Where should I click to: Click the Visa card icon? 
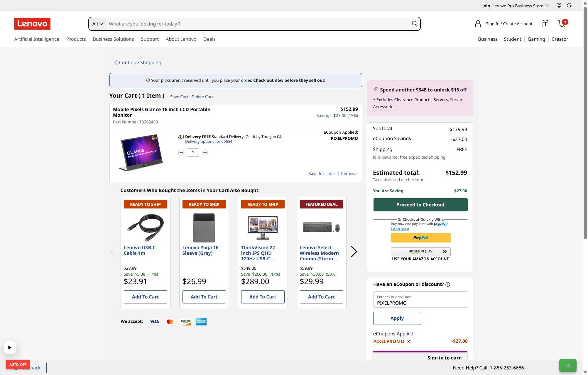[x=155, y=322]
